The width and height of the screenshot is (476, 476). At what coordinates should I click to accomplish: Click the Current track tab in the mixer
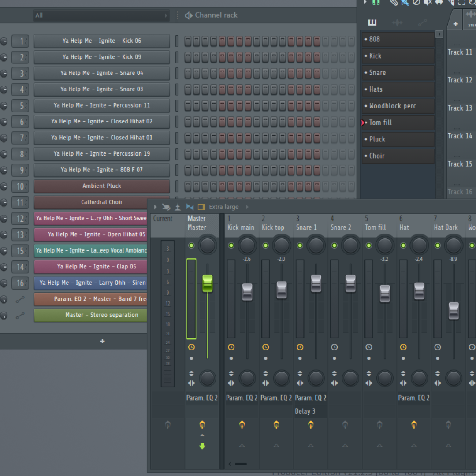pyautogui.click(x=163, y=218)
